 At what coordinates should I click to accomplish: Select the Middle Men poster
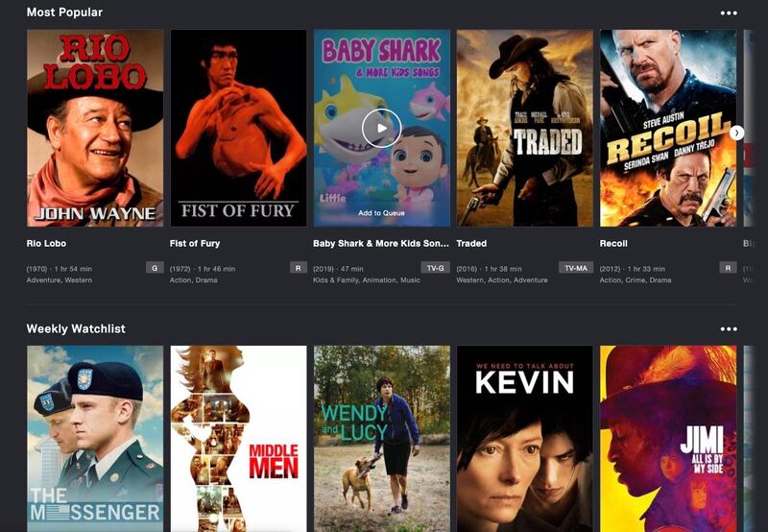click(238, 439)
